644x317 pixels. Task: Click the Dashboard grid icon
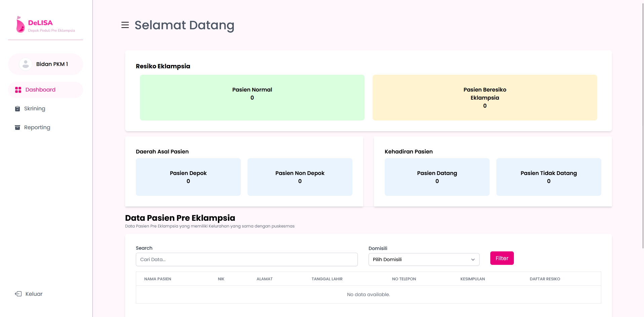18,90
